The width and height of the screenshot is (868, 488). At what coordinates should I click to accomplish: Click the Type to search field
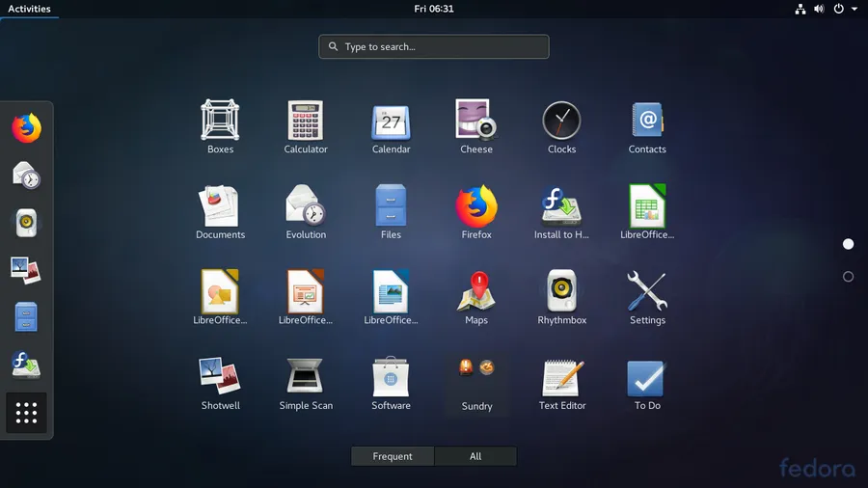coord(434,46)
